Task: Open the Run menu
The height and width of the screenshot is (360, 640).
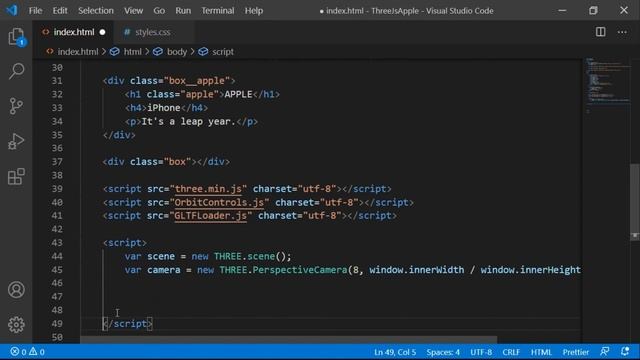Action: coord(183,11)
